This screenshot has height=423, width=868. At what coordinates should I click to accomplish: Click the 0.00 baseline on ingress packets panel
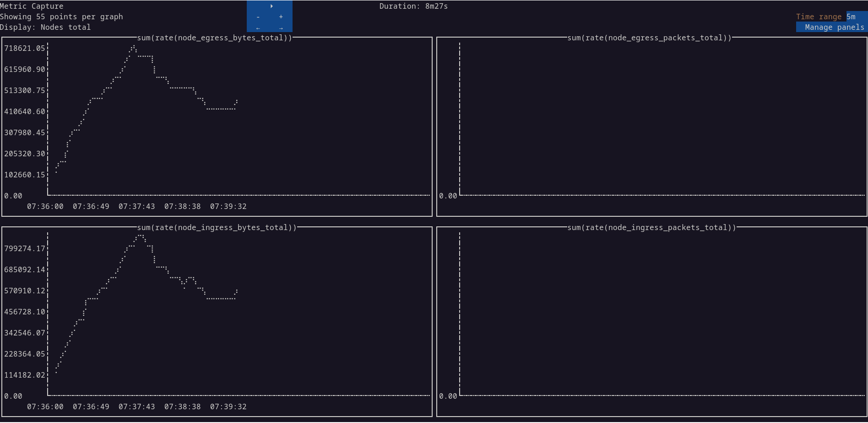click(x=447, y=396)
